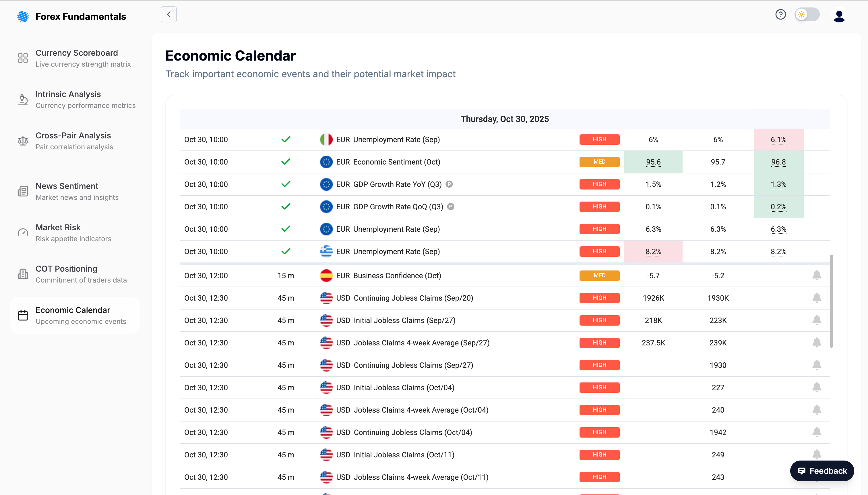868x495 pixels.
Task: Toggle notification for Initial Jobless Claims Oct/11
Action: pyautogui.click(x=817, y=454)
